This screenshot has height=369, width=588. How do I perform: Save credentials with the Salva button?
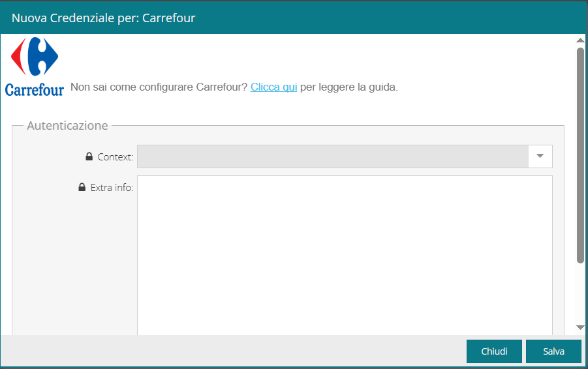tap(553, 351)
